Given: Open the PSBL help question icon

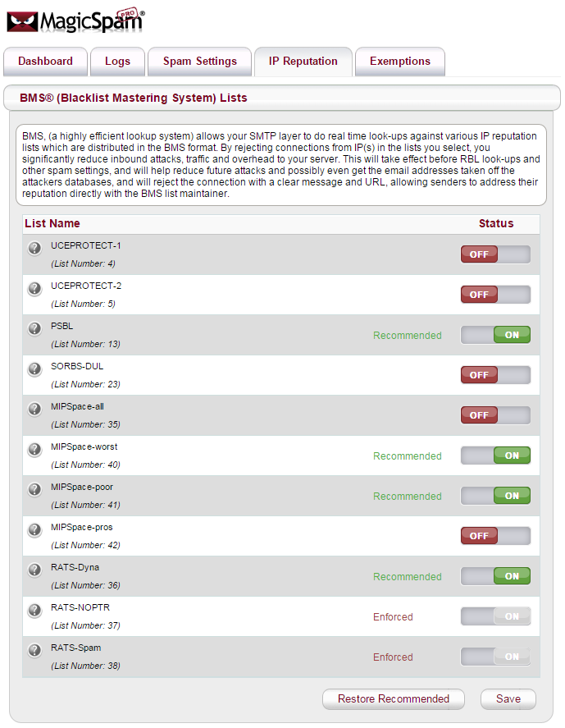Looking at the screenshot, I should point(34,329).
